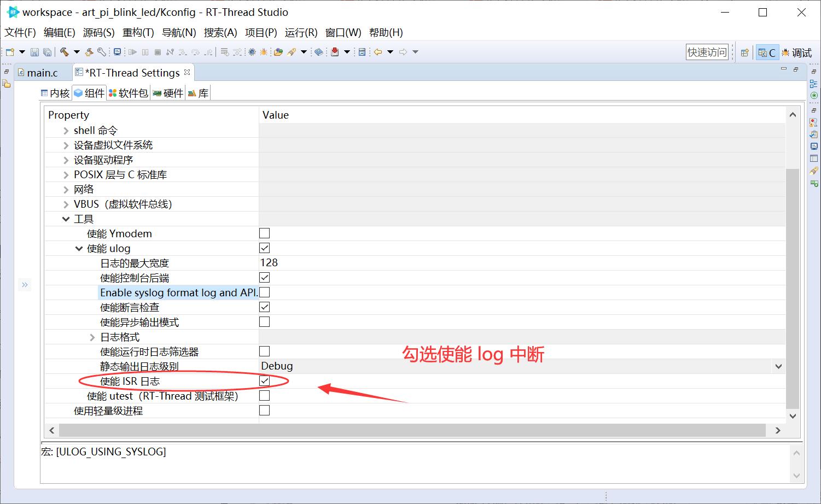Expand POSIX 层与 C 标准库 node

(x=66, y=175)
